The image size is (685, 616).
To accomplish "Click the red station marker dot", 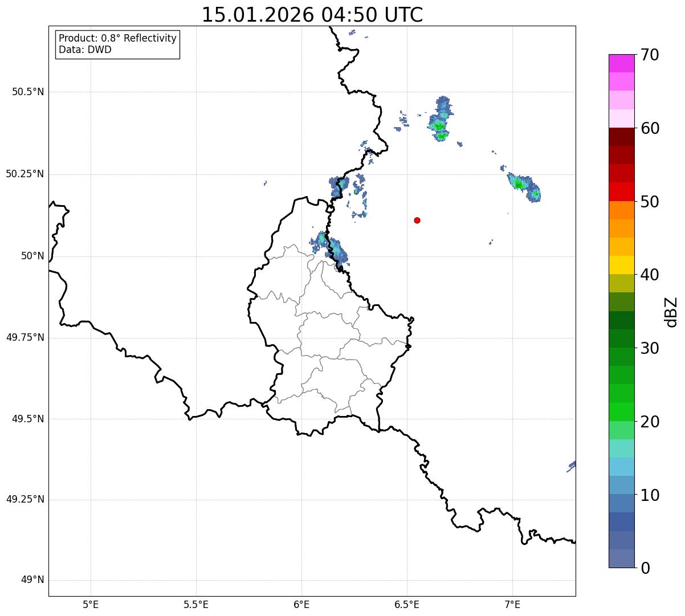I will 417,220.
